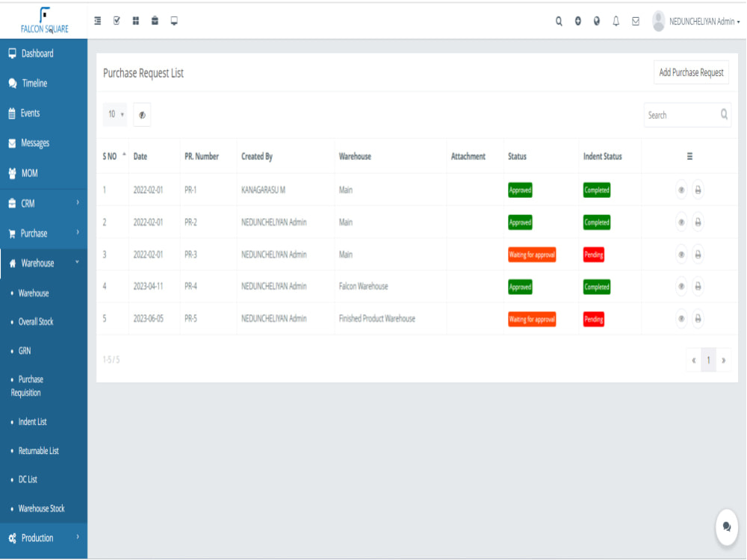Open the rows-per-page 10 dropdown

pyautogui.click(x=115, y=114)
